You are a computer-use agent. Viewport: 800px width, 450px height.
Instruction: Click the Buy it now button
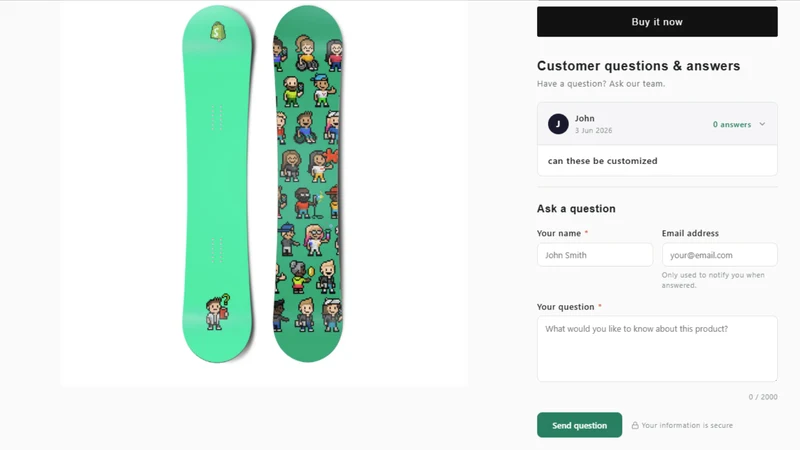pyautogui.click(x=657, y=22)
